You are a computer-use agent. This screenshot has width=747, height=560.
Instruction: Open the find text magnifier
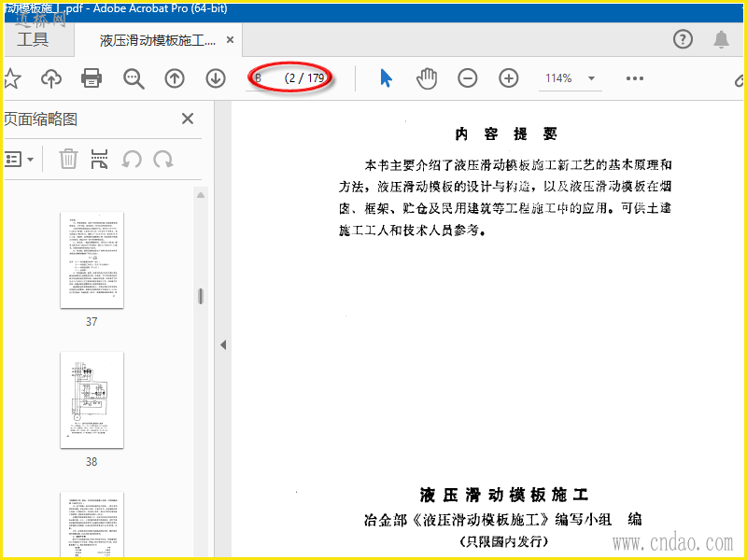pos(134,78)
